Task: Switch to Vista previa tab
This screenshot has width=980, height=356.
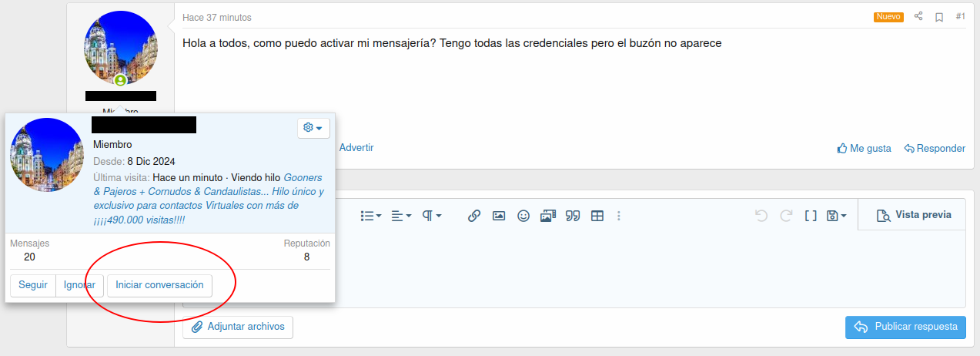Action: click(914, 216)
